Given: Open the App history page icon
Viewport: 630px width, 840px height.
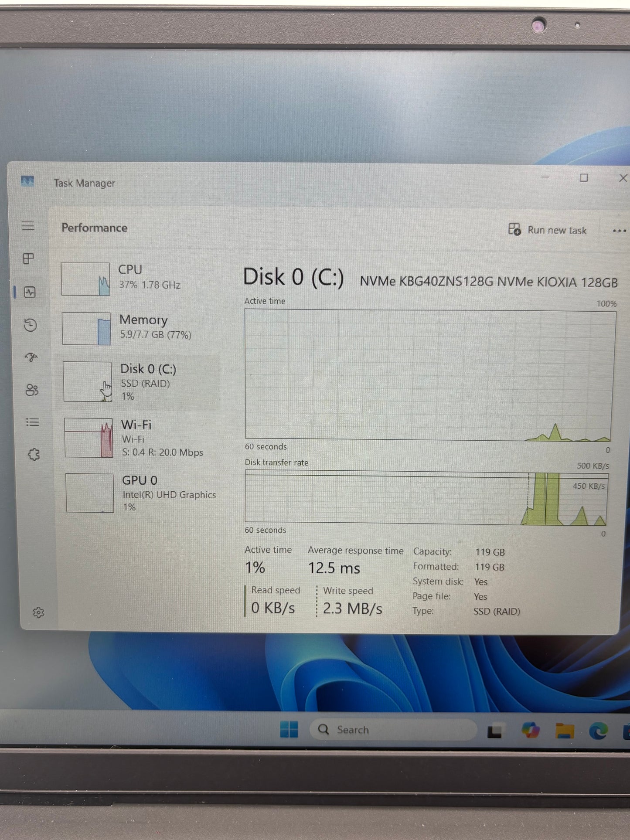Looking at the screenshot, I should (30, 325).
